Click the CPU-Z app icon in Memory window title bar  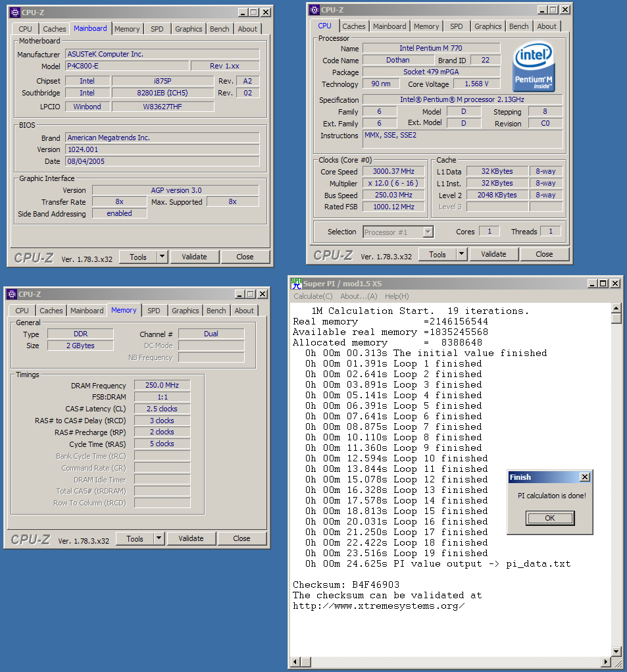(12, 294)
